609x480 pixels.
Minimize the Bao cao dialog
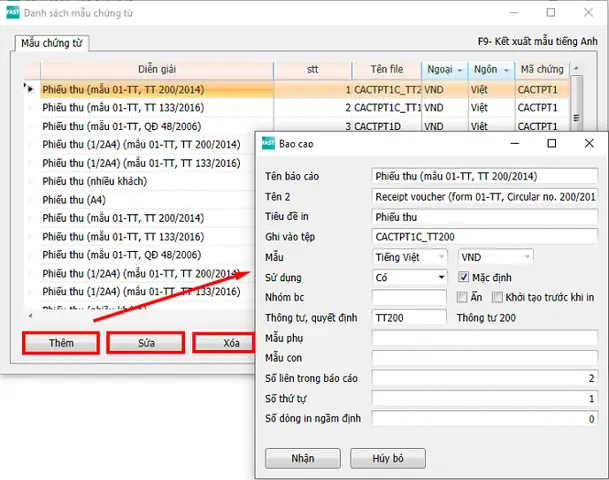tap(515, 143)
